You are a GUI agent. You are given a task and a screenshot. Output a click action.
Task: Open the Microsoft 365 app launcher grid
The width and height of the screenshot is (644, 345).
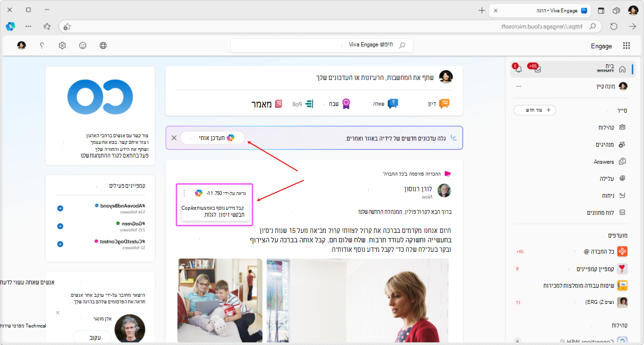627,45
